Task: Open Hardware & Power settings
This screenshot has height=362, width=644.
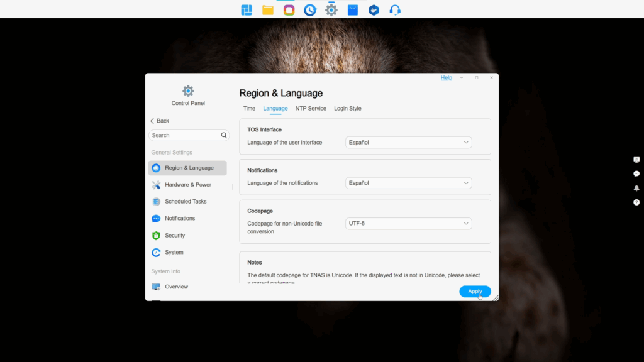Action: (x=187, y=185)
